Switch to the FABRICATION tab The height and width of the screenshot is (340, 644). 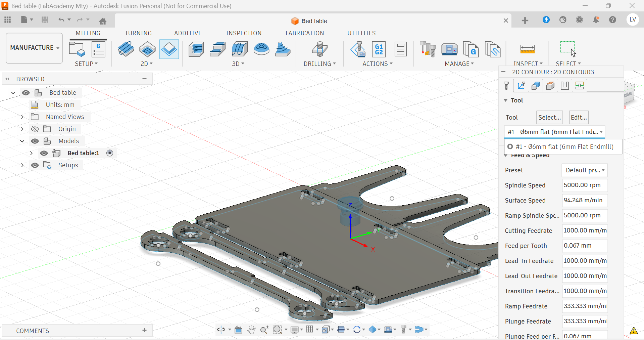tap(305, 33)
